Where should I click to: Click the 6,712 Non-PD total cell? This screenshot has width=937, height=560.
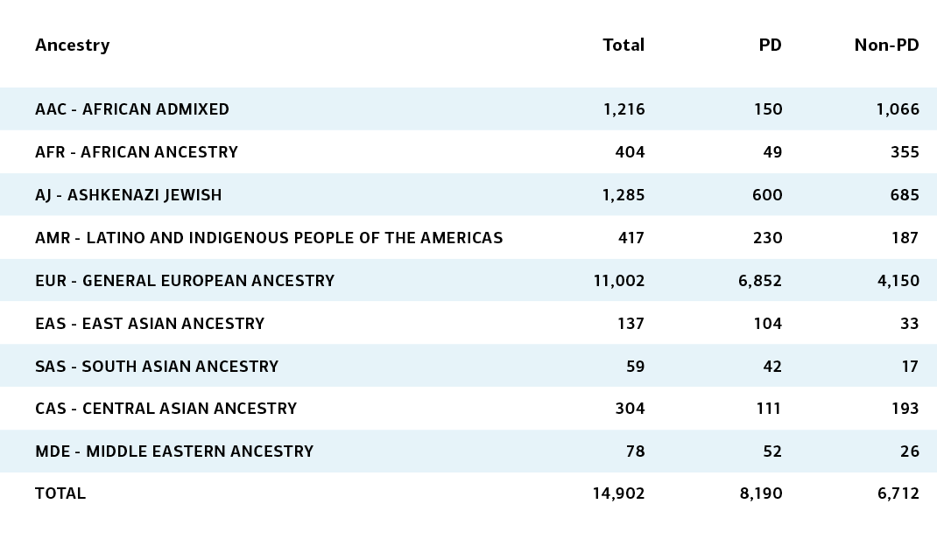pos(898,493)
